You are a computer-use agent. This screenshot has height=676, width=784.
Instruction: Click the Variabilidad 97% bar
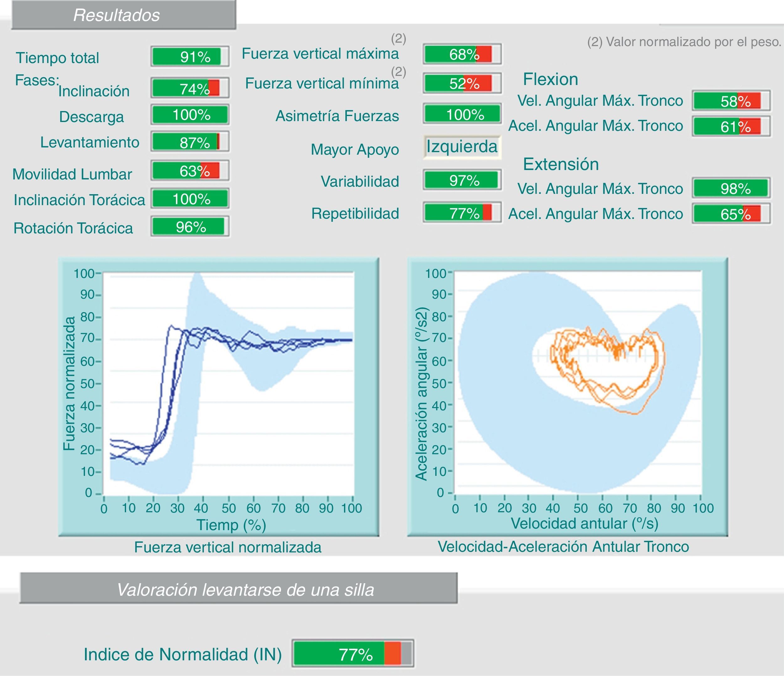462,180
